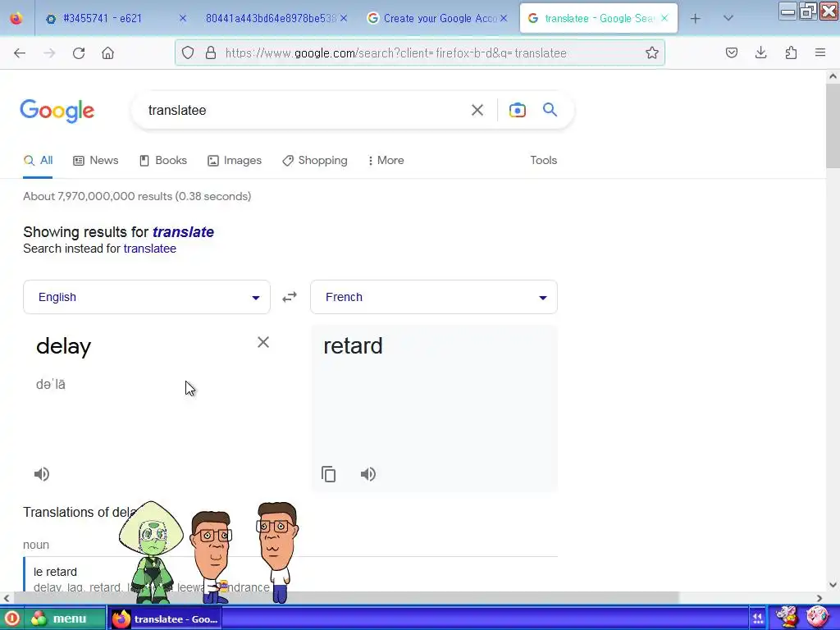Close the 80441a443bd64e8978be tab
This screenshot has height=630, width=840.
point(344,18)
